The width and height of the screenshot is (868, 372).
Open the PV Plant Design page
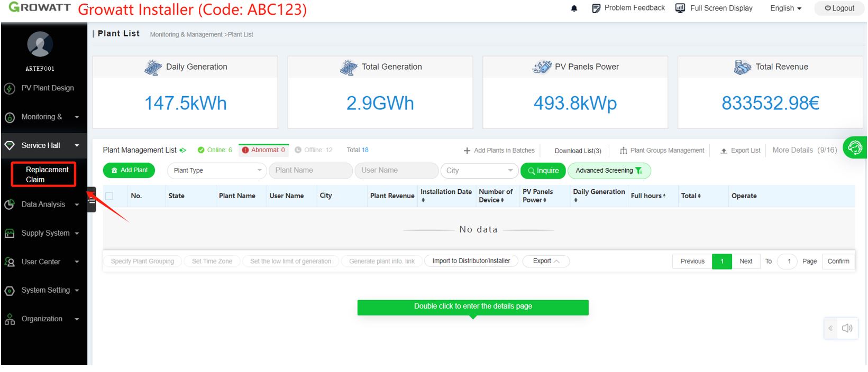tap(47, 88)
